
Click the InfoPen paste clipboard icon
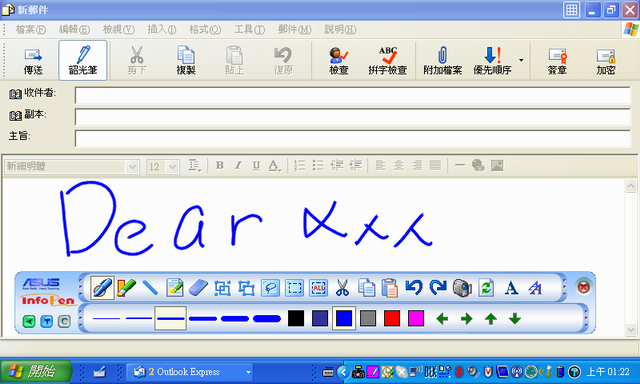click(390, 288)
